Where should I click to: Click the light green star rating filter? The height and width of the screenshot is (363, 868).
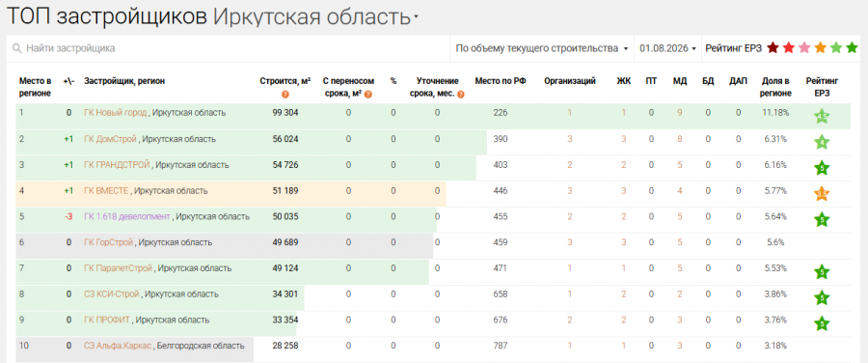(x=836, y=48)
